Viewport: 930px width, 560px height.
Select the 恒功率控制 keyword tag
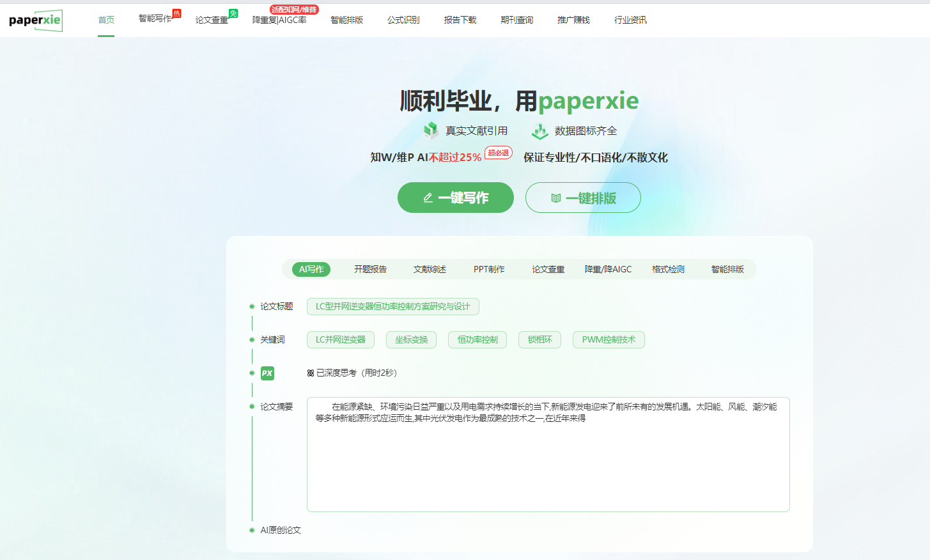point(477,339)
